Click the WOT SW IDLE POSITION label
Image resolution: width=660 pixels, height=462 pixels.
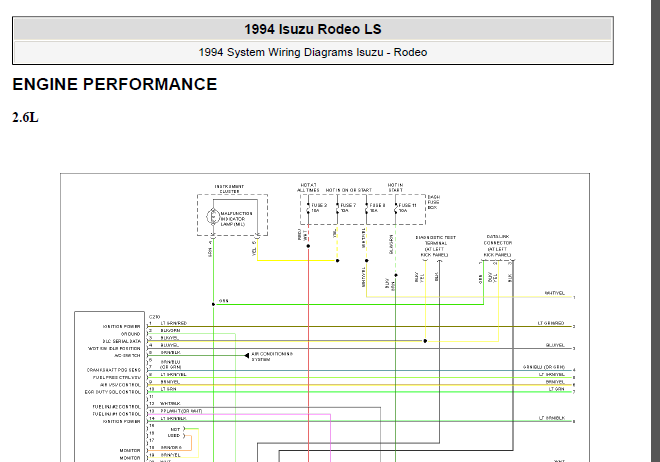114,348
